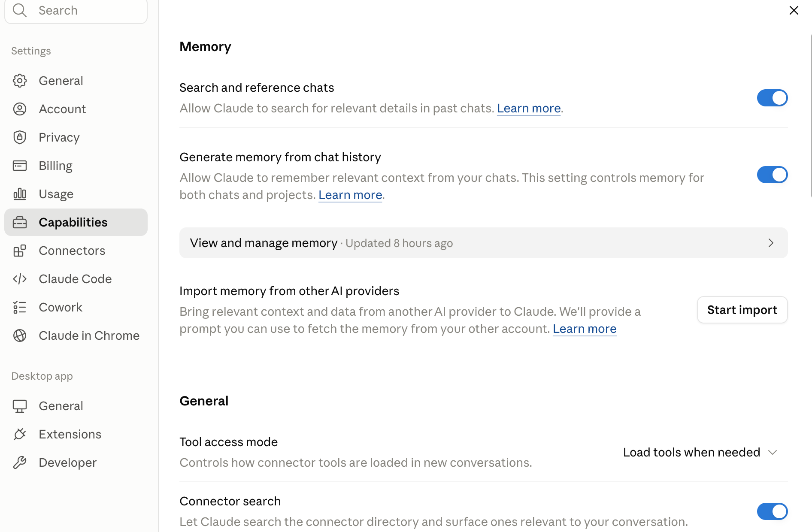The image size is (812, 532).
Task: Close the settings dialog with the X
Action: click(794, 10)
